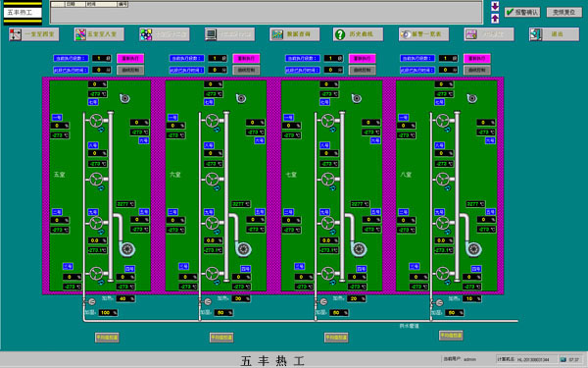Click the gray 曲线控制 button above 六室
The height and width of the screenshot is (368, 588).
246,70
